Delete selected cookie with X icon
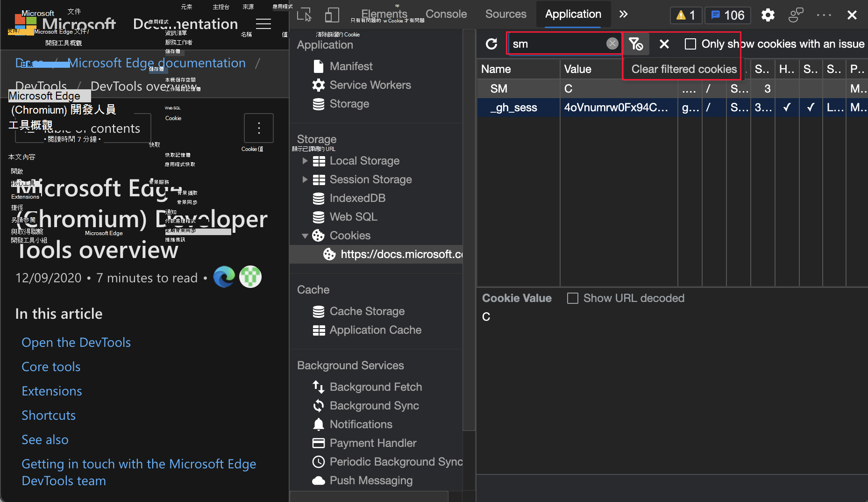868x502 pixels. click(x=664, y=44)
